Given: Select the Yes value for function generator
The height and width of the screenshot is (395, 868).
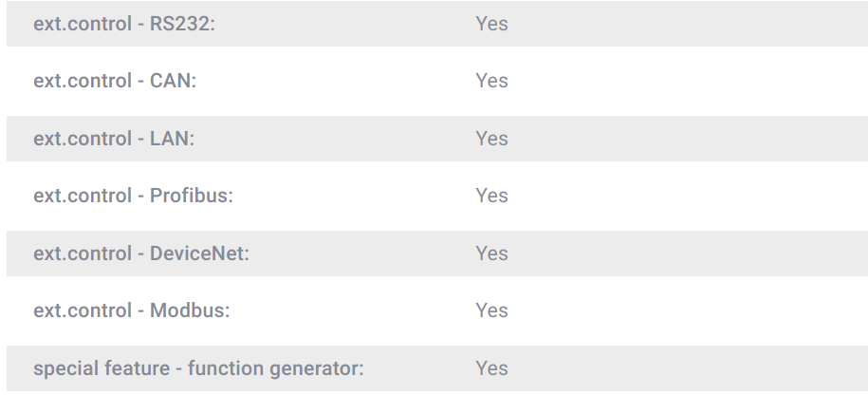Looking at the screenshot, I should [491, 368].
